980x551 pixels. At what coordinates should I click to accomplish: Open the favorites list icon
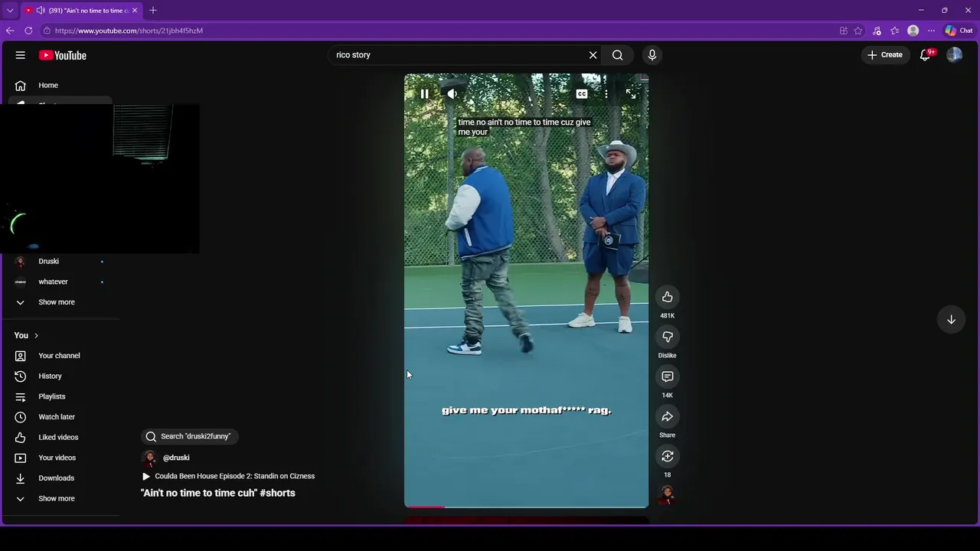point(895,31)
